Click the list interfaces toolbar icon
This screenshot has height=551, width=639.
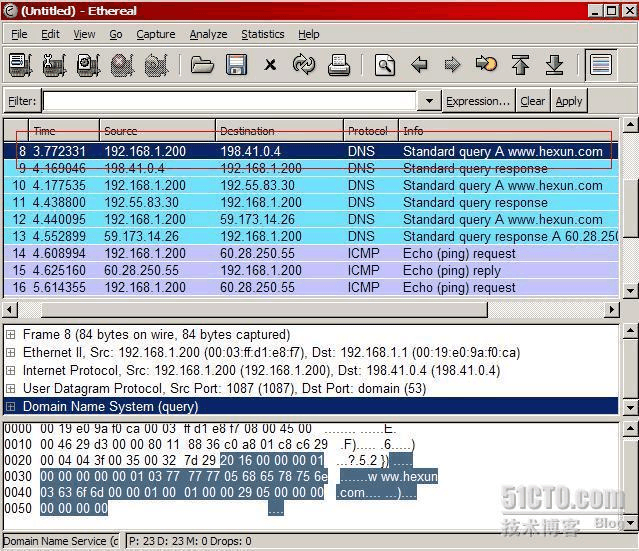[20, 65]
